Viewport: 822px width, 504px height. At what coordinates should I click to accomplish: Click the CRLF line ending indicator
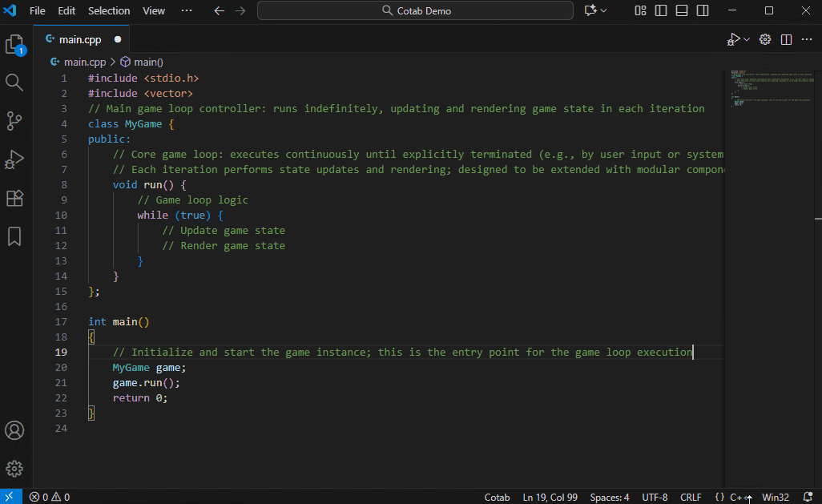pyautogui.click(x=690, y=498)
